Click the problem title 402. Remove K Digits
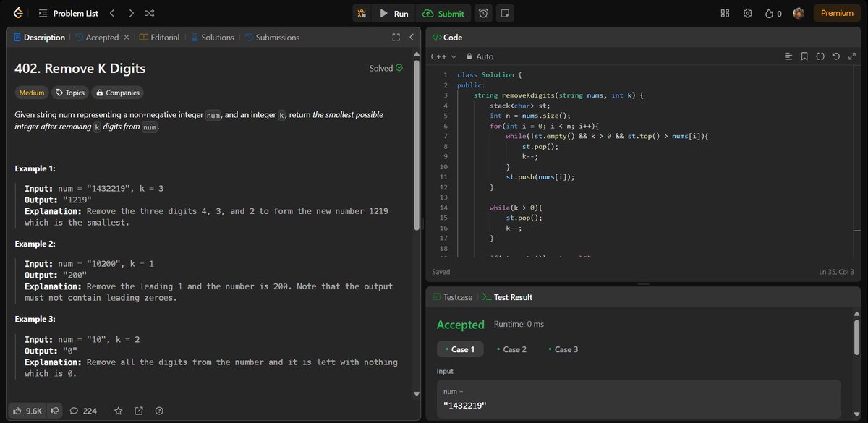868x423 pixels. (80, 69)
